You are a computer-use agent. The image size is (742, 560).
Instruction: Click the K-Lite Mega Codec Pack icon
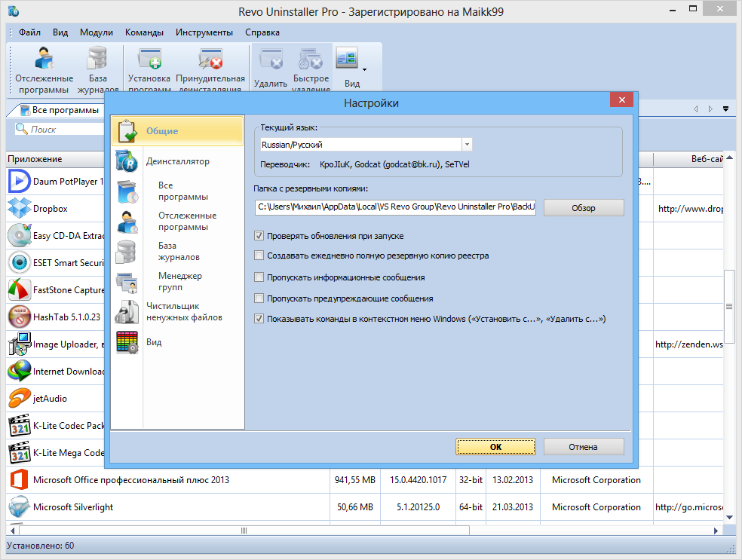20,453
